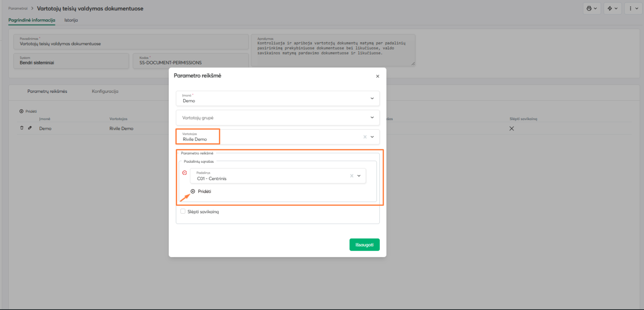Enable the Slėpti savikainą checkbox
Screen dimensions: 644x310
click(x=183, y=211)
